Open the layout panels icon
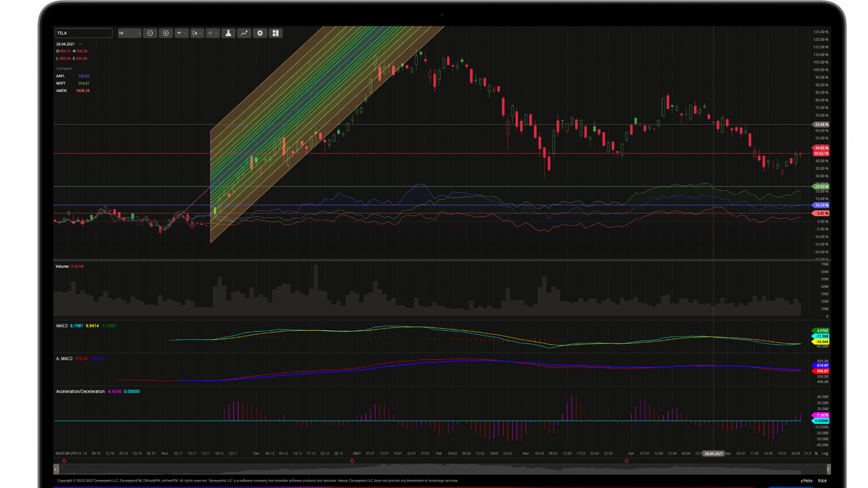The image size is (868, 488). (x=276, y=33)
